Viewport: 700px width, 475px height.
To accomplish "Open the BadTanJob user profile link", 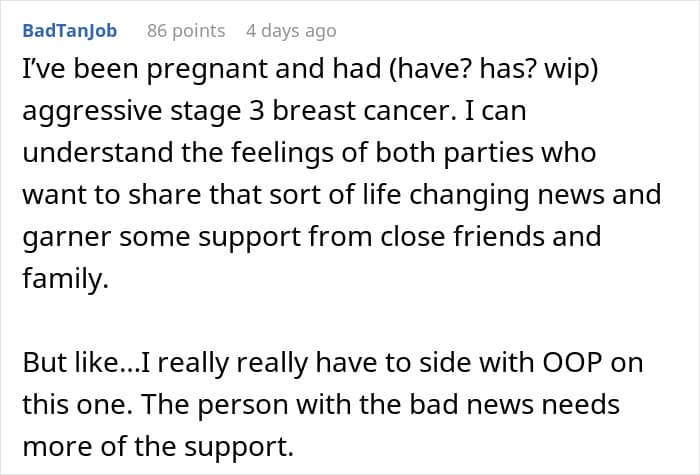I will [x=69, y=31].
